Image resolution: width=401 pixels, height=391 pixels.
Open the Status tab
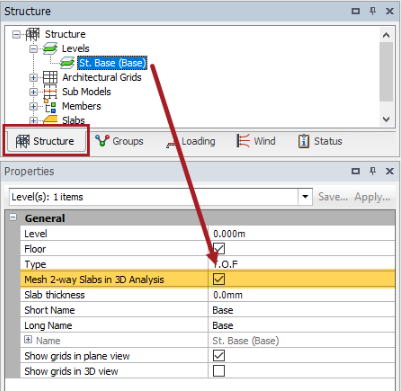320,141
